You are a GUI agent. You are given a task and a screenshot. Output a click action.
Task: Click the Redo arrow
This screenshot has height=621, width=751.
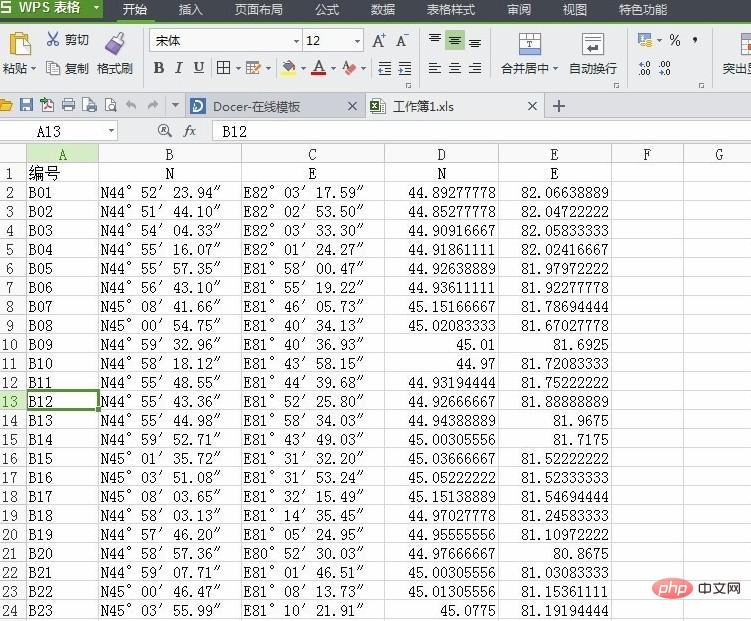click(x=152, y=105)
